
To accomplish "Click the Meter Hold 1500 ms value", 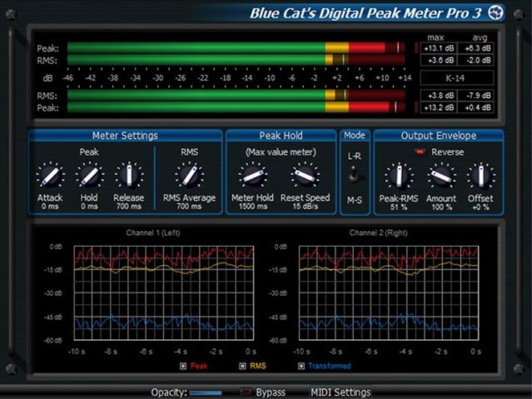I will click(x=253, y=206).
